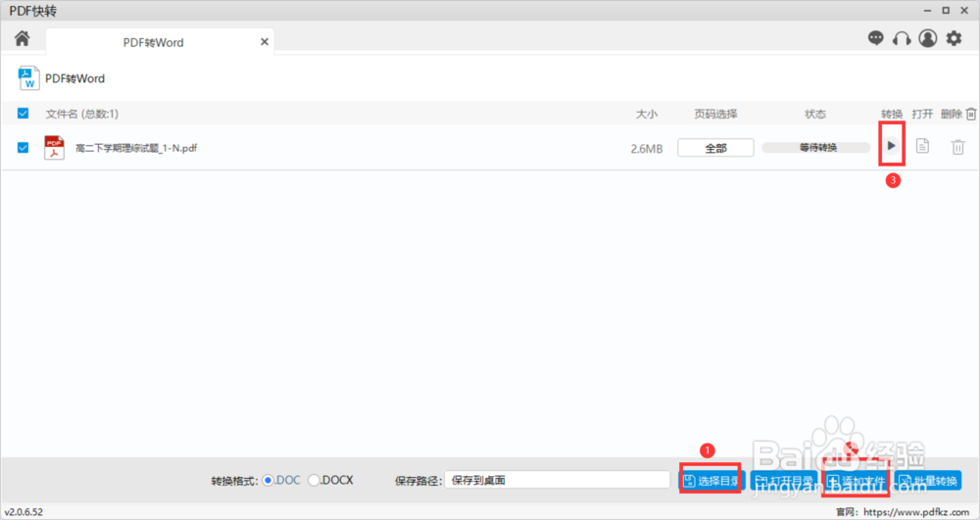Open customer service headphones icon
980x520 pixels.
click(902, 39)
